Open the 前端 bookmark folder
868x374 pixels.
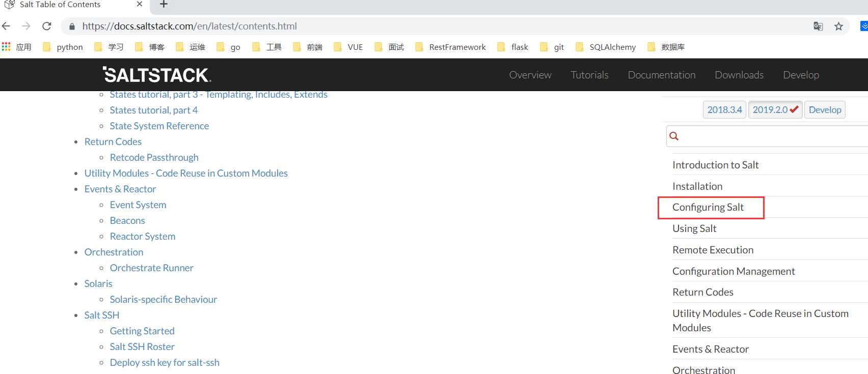(308, 47)
